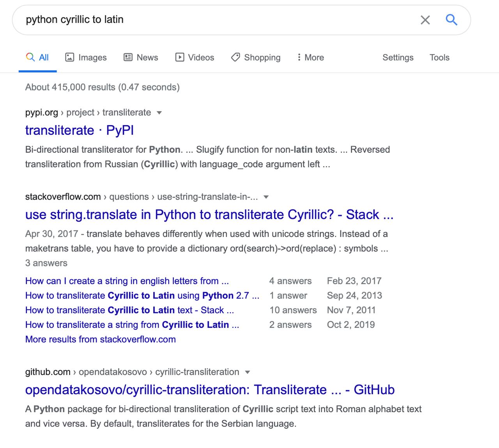The width and height of the screenshot is (499, 448).
Task: Click the '1 answer' text
Action: 288,296
